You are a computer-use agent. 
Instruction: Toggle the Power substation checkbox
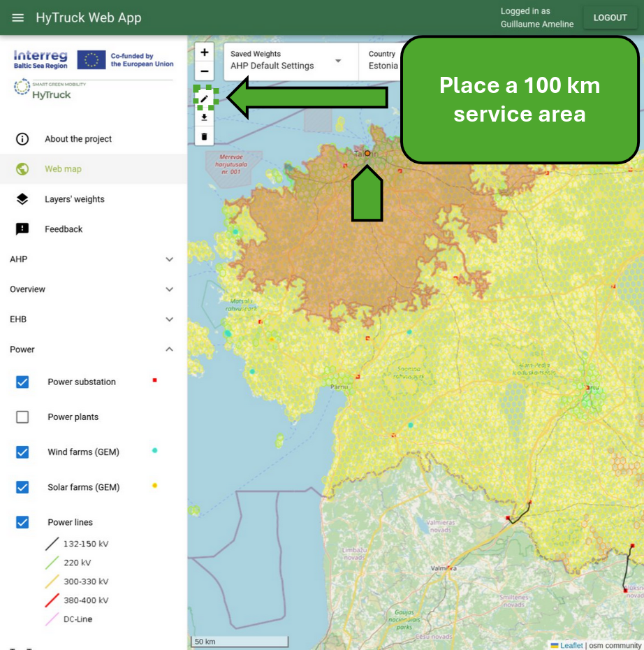click(x=22, y=382)
